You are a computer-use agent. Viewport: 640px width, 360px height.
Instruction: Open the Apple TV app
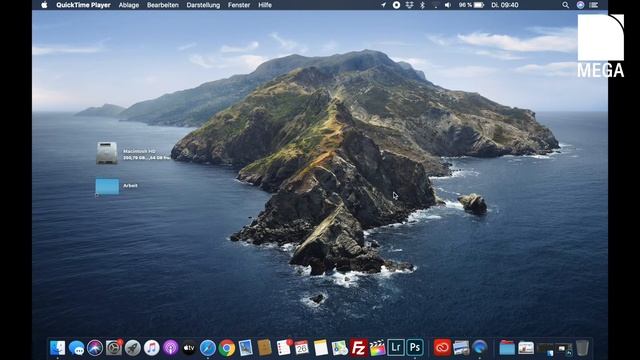click(189, 348)
